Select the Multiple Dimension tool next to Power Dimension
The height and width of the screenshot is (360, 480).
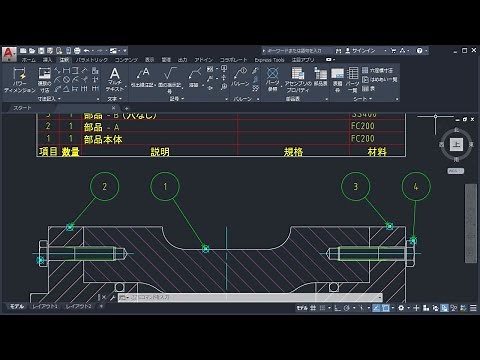pos(44,80)
